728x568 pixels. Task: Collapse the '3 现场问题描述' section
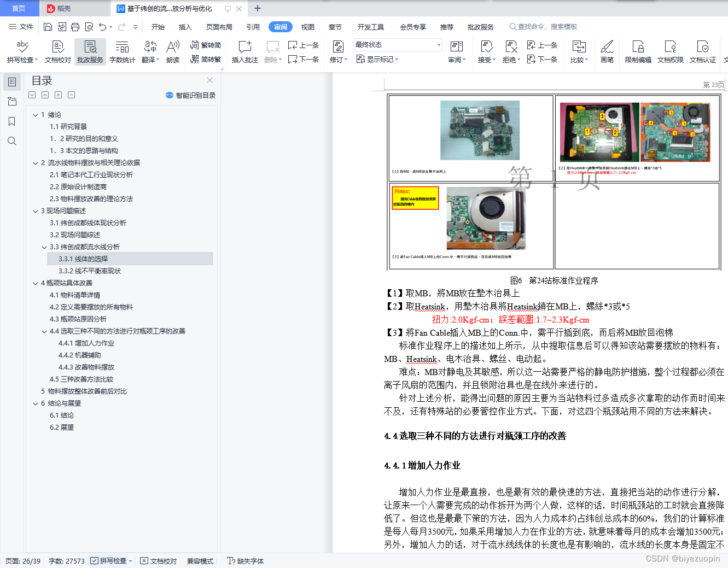click(x=36, y=211)
